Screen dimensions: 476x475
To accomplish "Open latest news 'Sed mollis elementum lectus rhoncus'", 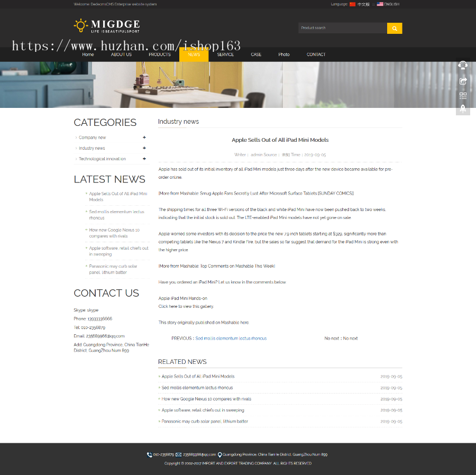I will 116,215.
